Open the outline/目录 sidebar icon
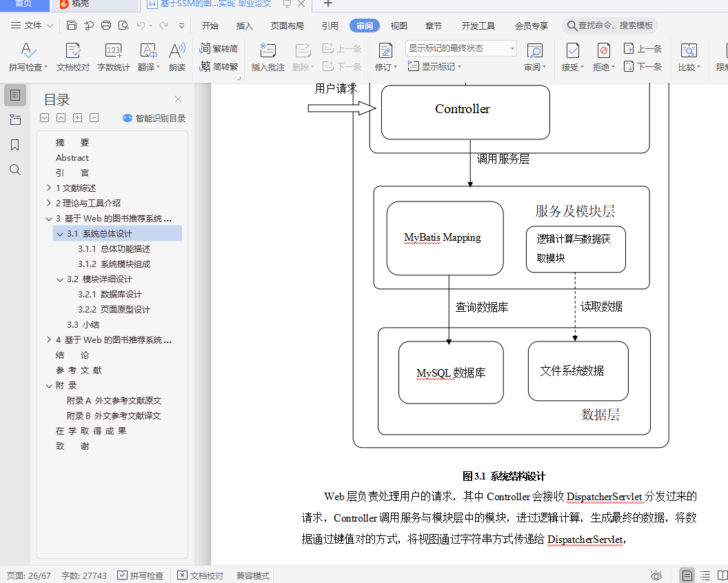728x583 pixels. click(x=15, y=95)
